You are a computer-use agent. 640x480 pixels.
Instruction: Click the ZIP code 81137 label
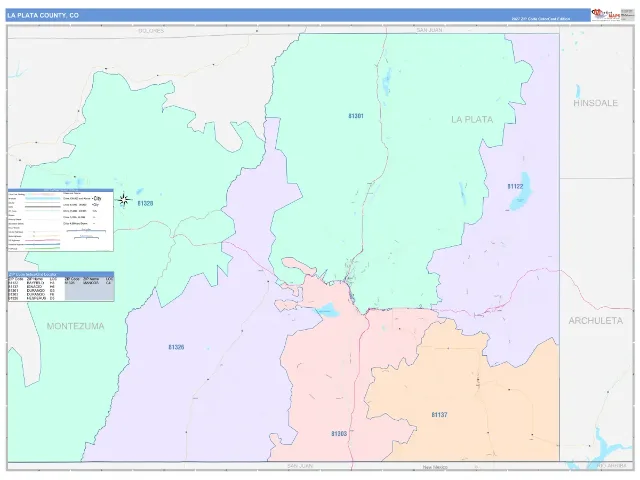[x=439, y=415]
